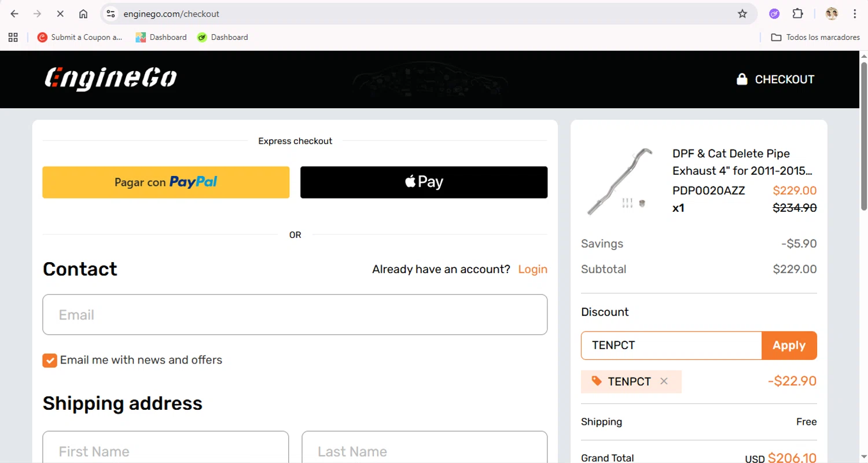This screenshot has width=868, height=463.
Task: Open Chrome's three-dot menu
Action: pyautogui.click(x=855, y=14)
